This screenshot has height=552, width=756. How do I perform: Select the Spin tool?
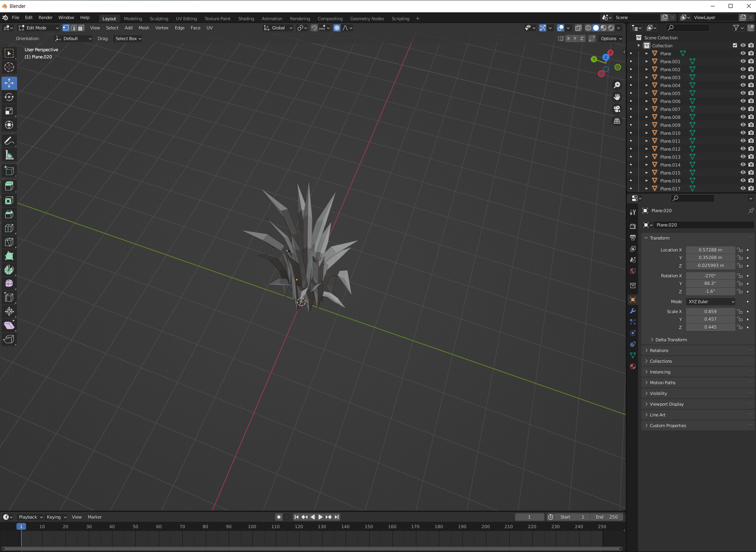(x=9, y=270)
